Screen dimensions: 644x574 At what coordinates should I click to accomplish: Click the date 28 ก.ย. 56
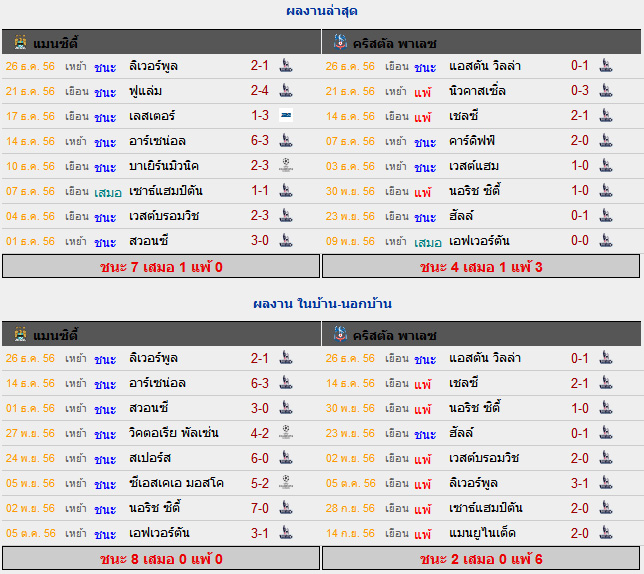[350, 508]
